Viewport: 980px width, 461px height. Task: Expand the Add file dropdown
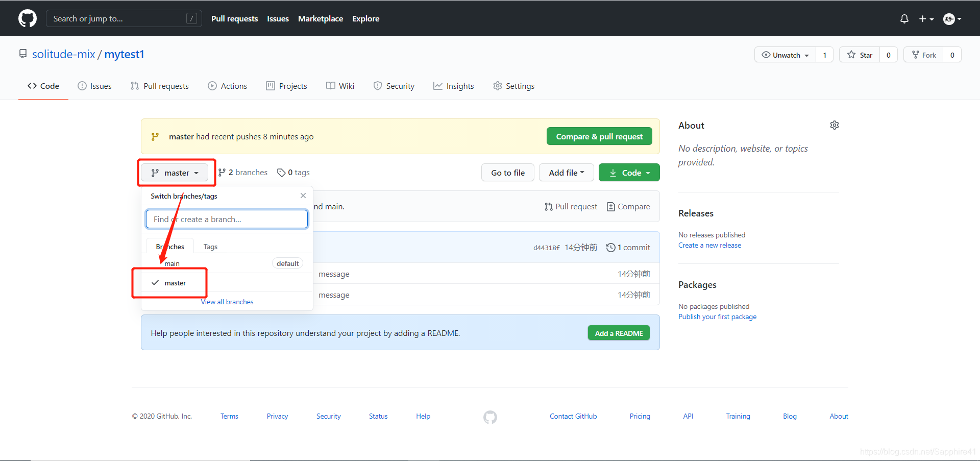pyautogui.click(x=567, y=173)
